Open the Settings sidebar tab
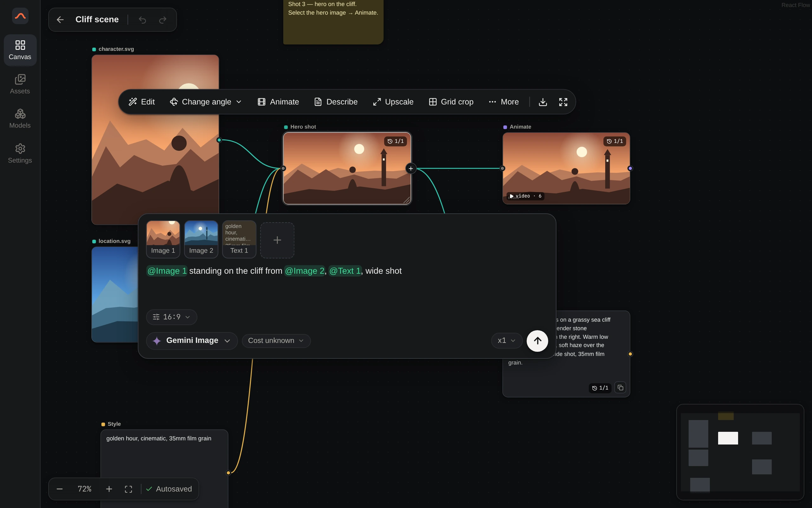Screen dimensions: 812x508 [20, 153]
